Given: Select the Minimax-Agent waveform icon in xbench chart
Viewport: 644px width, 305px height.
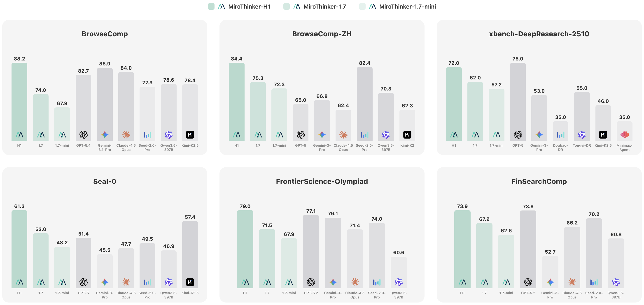Looking at the screenshot, I should [624, 135].
